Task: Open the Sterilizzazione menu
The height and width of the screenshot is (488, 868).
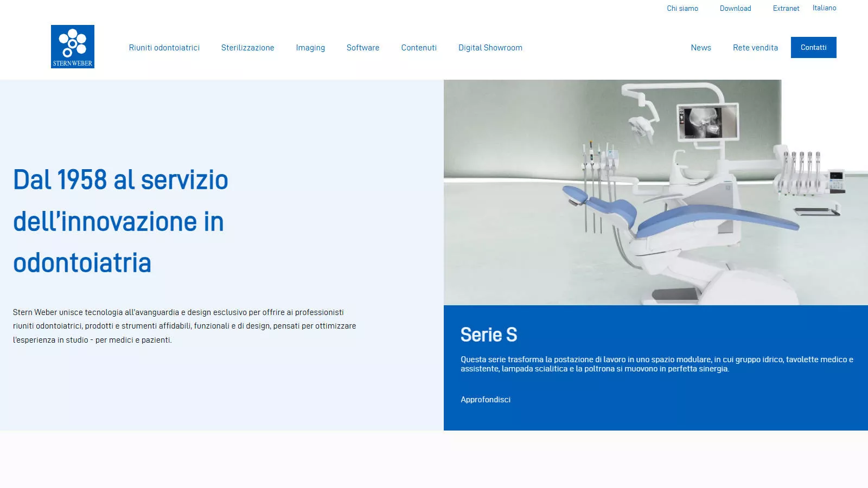Action: 248,48
